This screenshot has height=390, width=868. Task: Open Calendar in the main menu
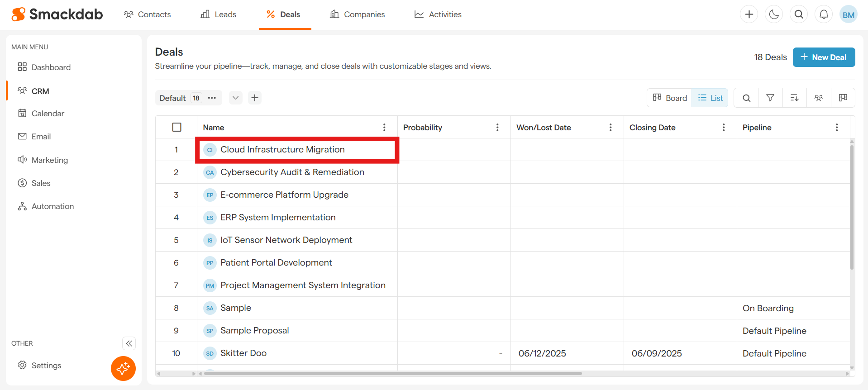coord(48,114)
